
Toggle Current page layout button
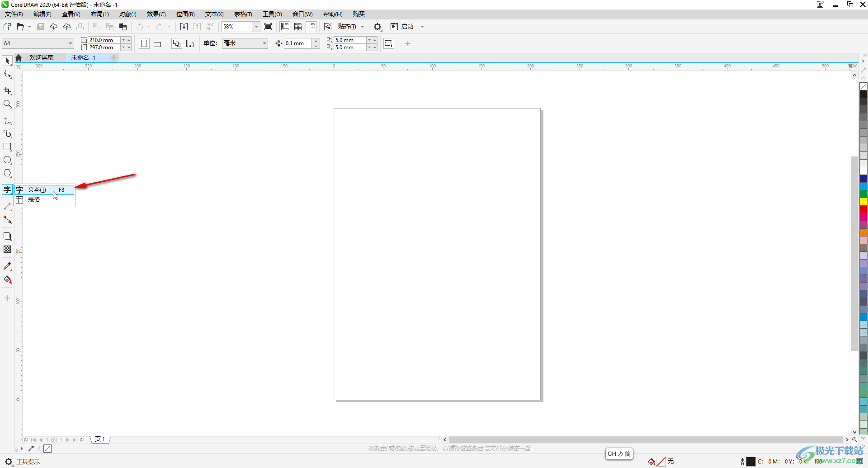pyautogui.click(x=190, y=43)
